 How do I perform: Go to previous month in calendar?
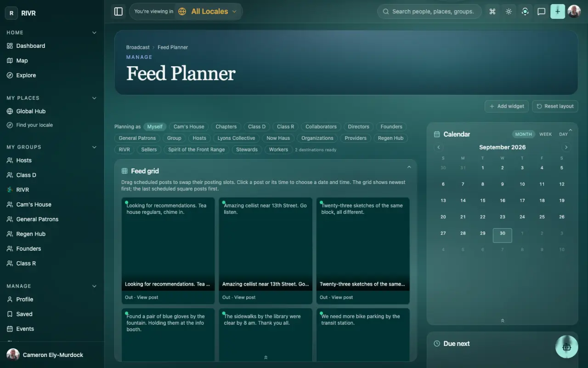pyautogui.click(x=439, y=147)
